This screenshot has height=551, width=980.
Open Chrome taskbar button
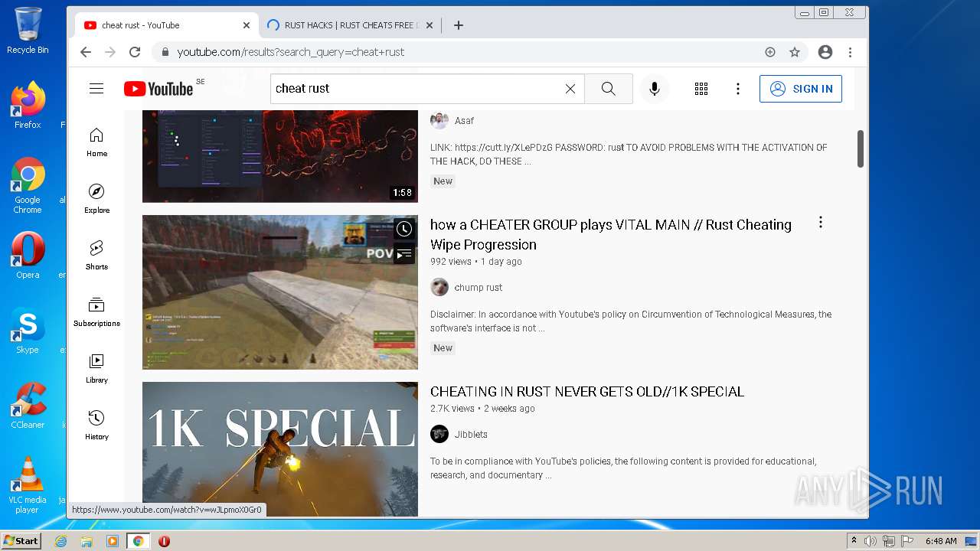tap(138, 541)
